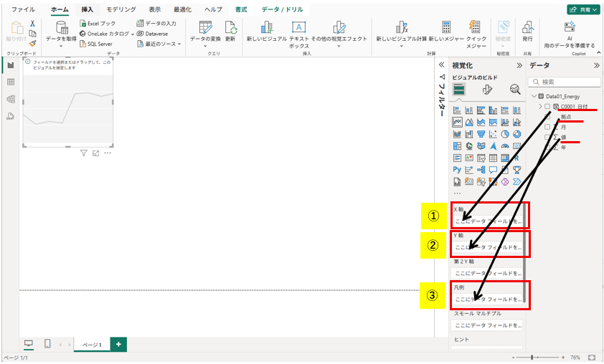The height and width of the screenshot is (364, 604).
Task: Open focus mode for the visual
Action: point(95,153)
